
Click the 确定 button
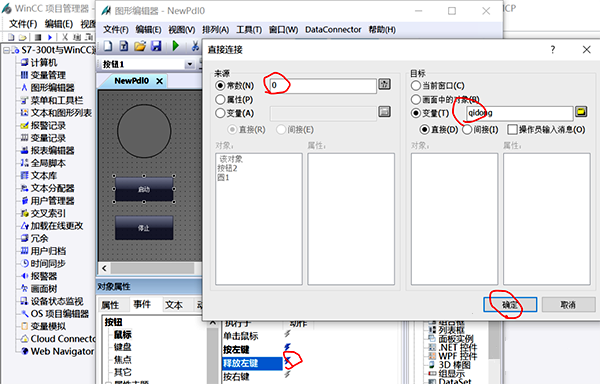coord(510,305)
